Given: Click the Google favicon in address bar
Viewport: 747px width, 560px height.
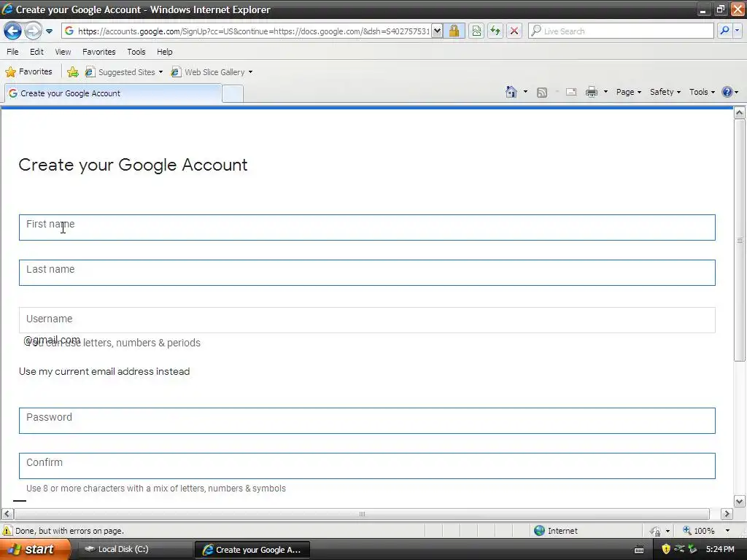Looking at the screenshot, I should [x=69, y=31].
